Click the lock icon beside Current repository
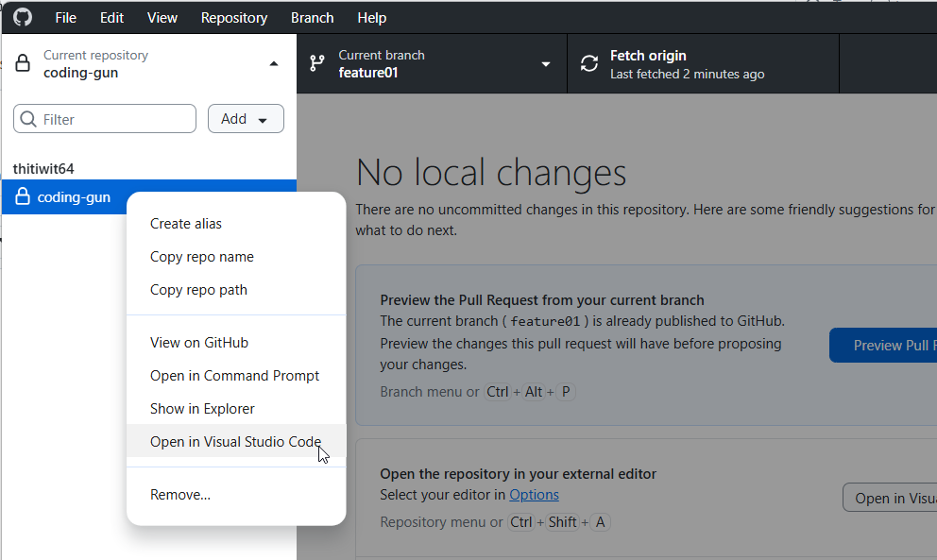The image size is (937, 560). (23, 63)
